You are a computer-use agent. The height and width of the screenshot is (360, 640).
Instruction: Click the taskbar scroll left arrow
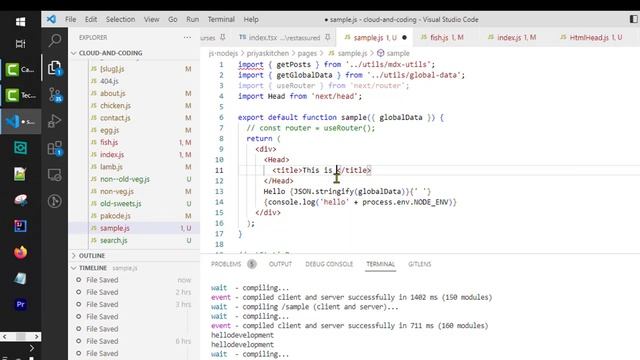tap(5, 337)
